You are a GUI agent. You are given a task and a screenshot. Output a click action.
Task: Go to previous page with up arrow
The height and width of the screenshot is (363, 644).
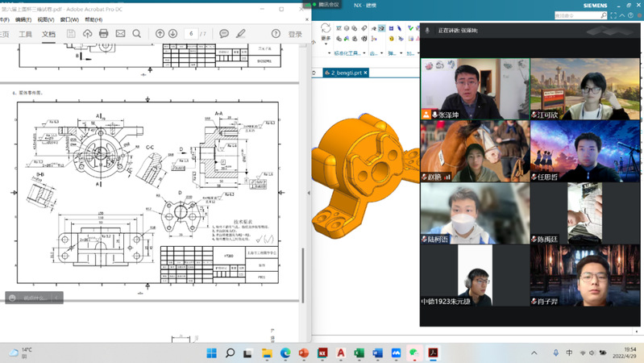(x=160, y=34)
